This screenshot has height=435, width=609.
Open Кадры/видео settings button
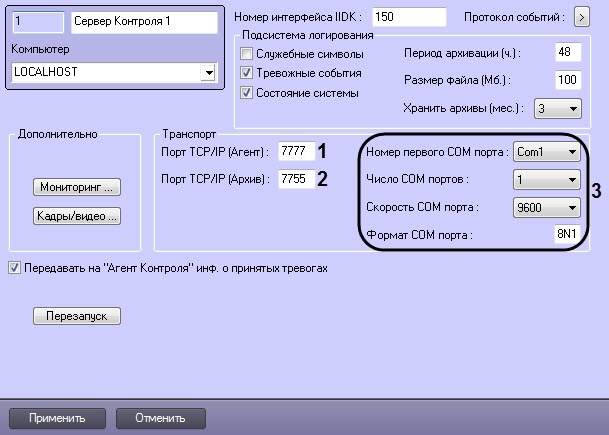[78, 214]
